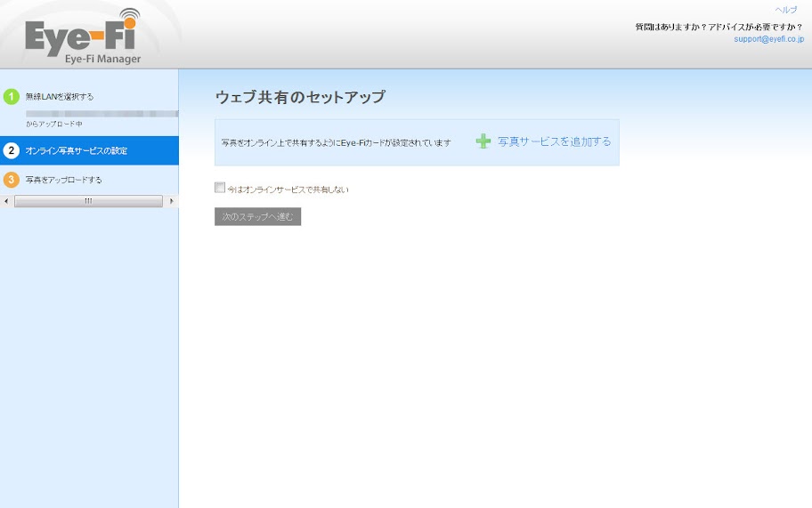
Task: Click the white step 2 number circle
Action: (12, 150)
